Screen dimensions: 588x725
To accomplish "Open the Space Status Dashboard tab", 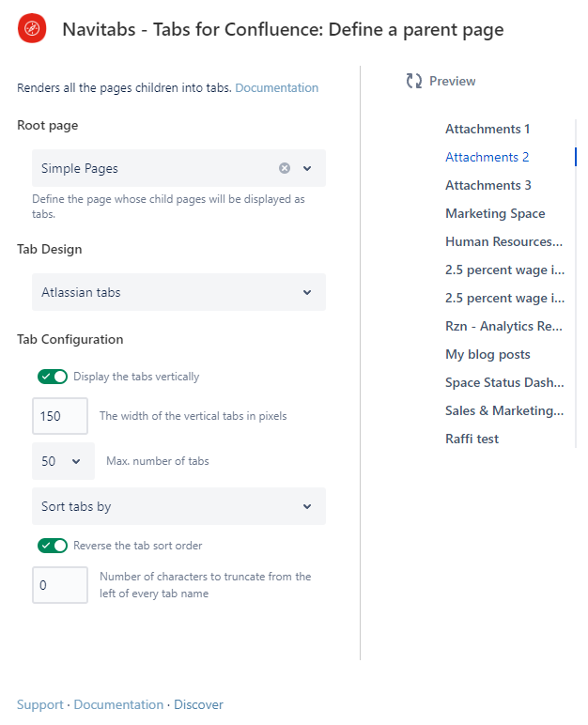I will click(503, 382).
